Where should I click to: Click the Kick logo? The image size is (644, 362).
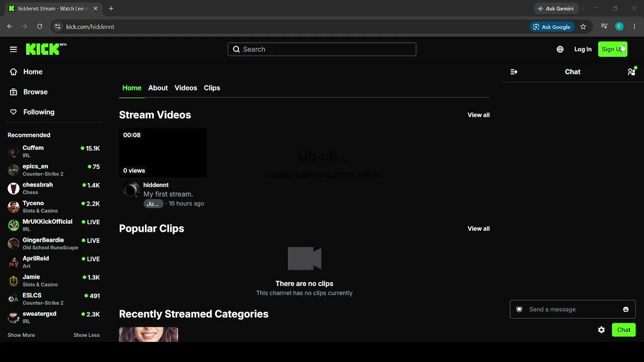(46, 49)
